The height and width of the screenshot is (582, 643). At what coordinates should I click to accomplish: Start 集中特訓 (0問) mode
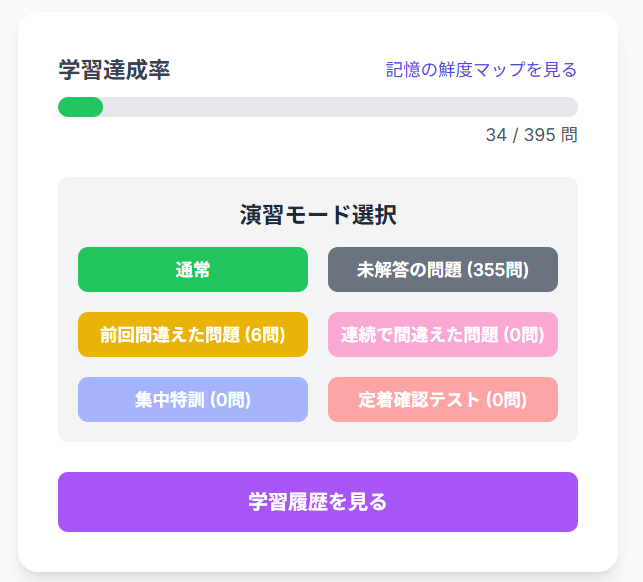coord(193,400)
